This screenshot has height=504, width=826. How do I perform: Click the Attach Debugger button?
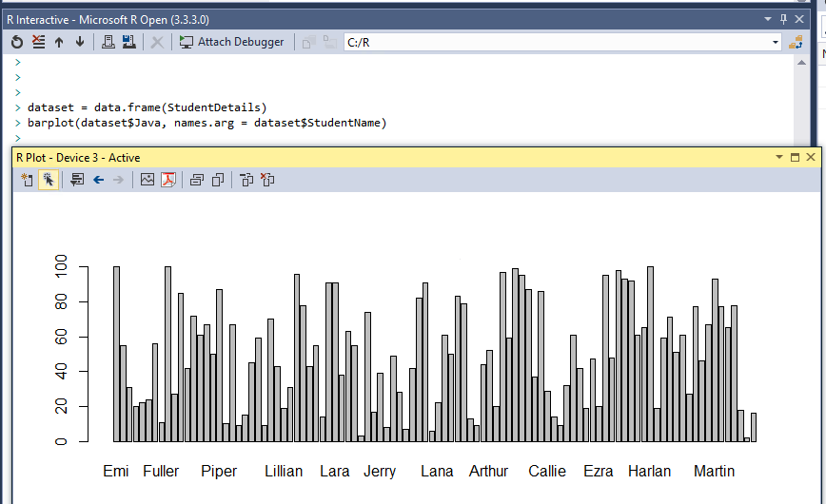[232, 42]
